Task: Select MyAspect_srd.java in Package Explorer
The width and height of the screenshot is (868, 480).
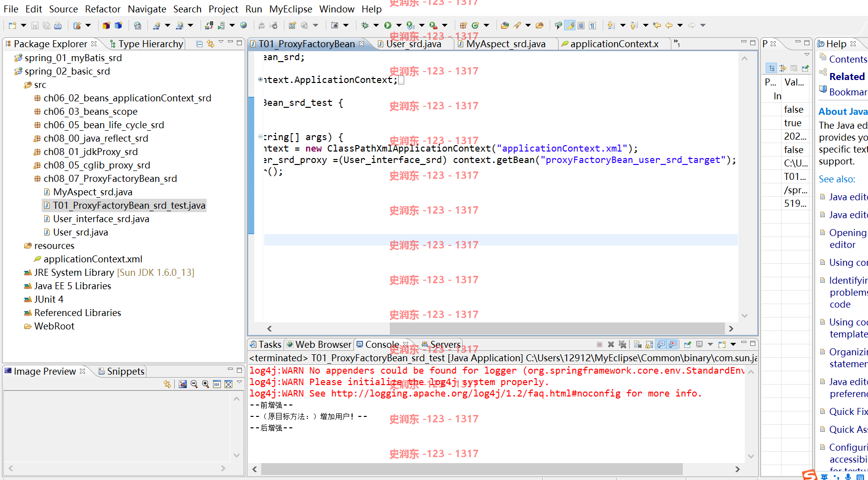Action: (92, 192)
